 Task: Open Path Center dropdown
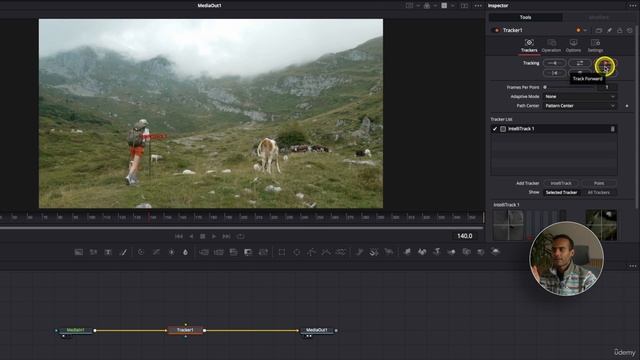(580, 106)
